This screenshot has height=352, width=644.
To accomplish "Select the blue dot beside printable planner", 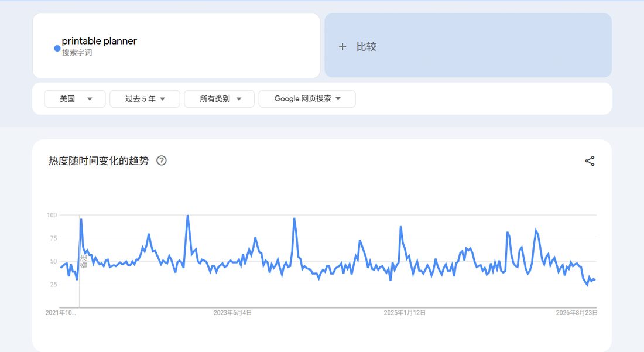I will (57, 49).
